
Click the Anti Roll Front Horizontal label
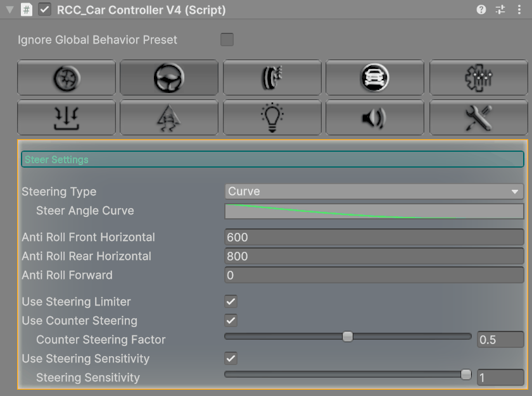click(x=88, y=237)
